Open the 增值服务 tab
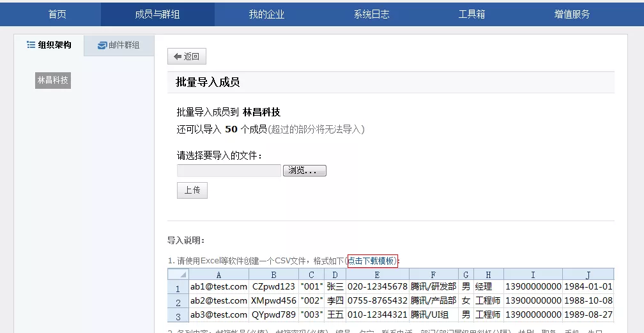Screen dimensions: 644x333 pyautogui.click(x=572, y=14)
